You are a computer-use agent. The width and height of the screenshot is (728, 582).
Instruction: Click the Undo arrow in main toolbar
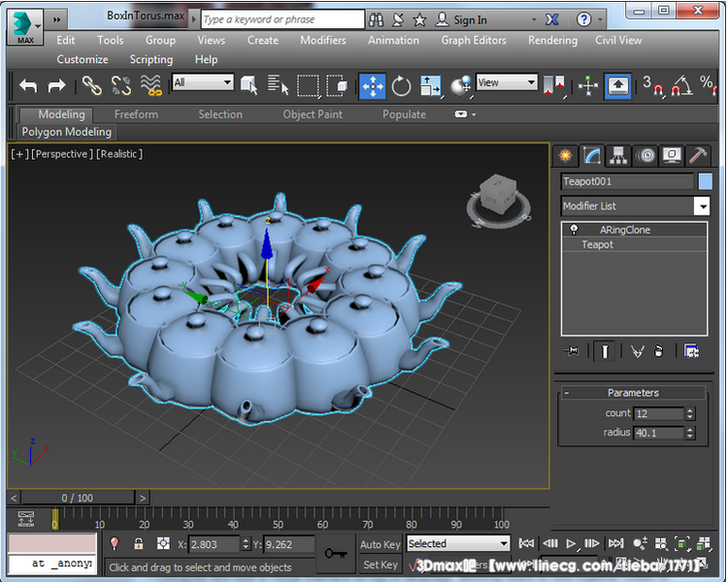pyautogui.click(x=28, y=86)
